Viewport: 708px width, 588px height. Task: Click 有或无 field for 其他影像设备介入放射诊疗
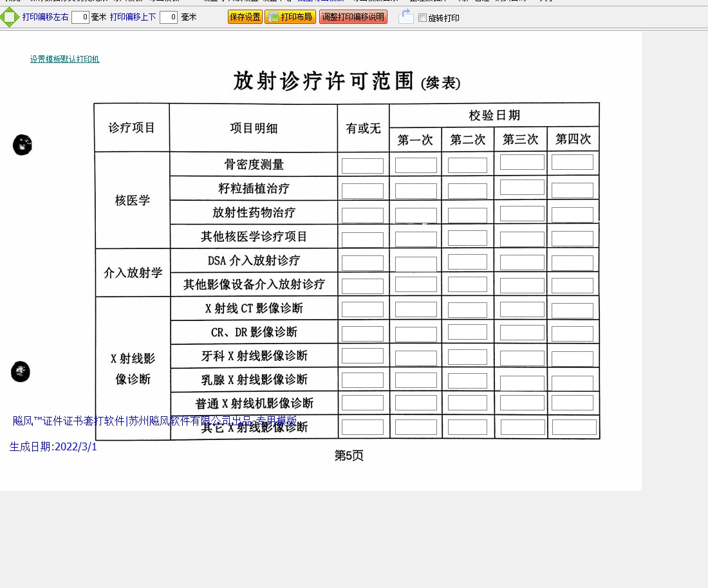pyautogui.click(x=362, y=286)
